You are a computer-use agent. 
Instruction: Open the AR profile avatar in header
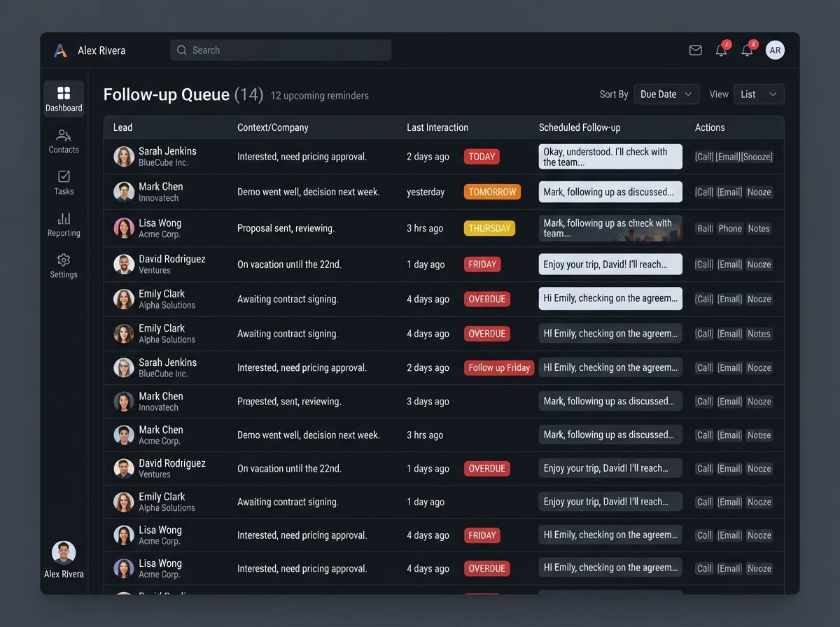(775, 50)
